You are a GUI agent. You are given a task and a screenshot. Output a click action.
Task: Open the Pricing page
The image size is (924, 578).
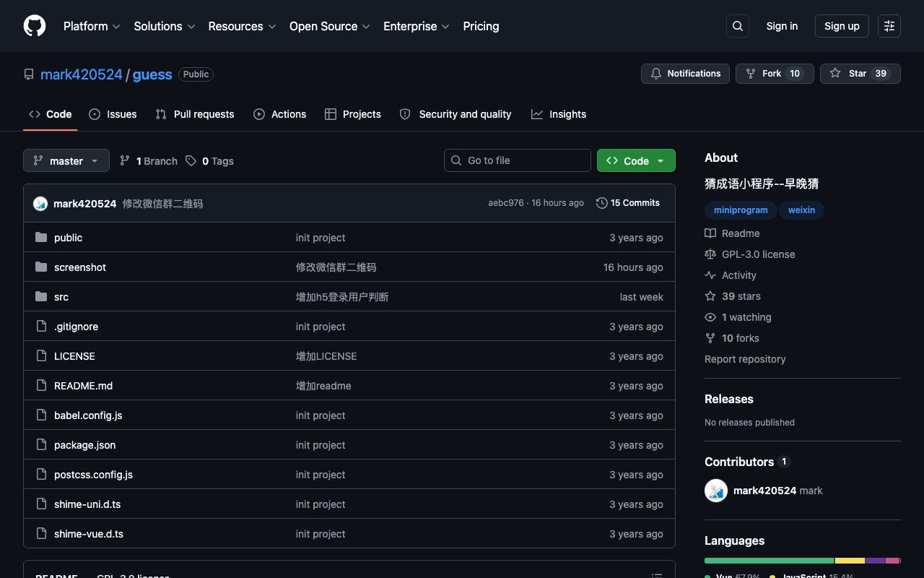click(481, 26)
